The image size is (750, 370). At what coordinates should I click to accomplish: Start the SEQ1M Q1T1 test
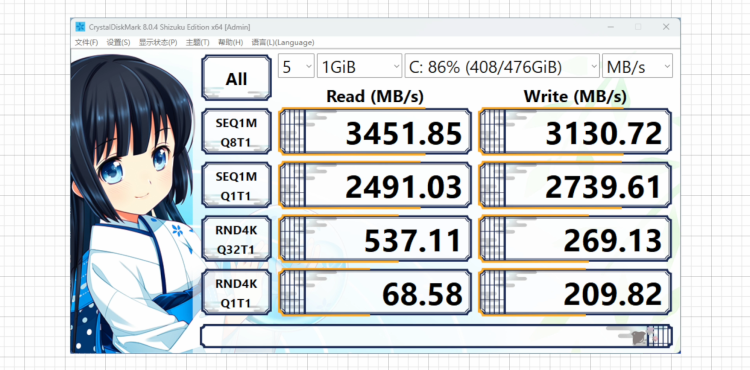236,185
